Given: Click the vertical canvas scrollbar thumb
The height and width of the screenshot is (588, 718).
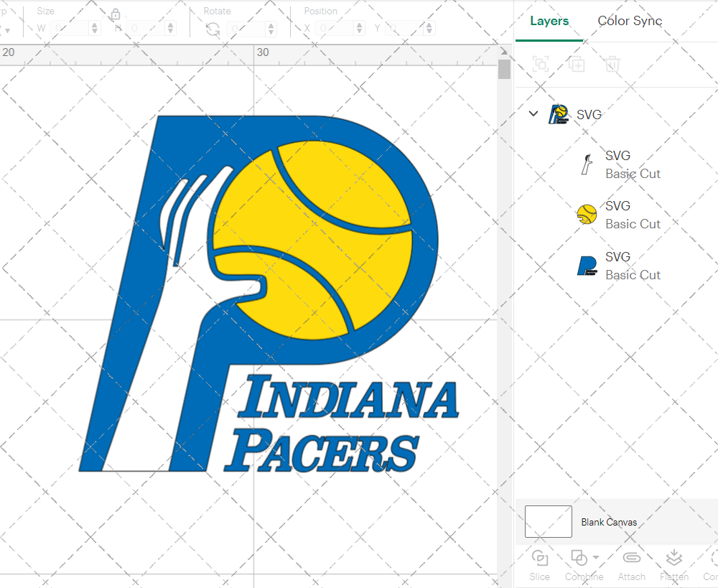Looking at the screenshot, I should (504, 69).
